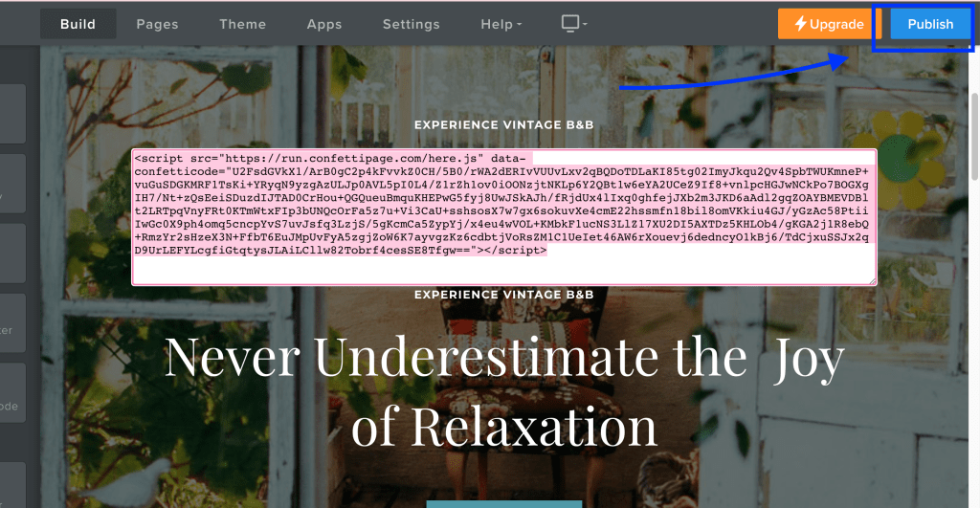Open the Theme tab

pos(242,24)
